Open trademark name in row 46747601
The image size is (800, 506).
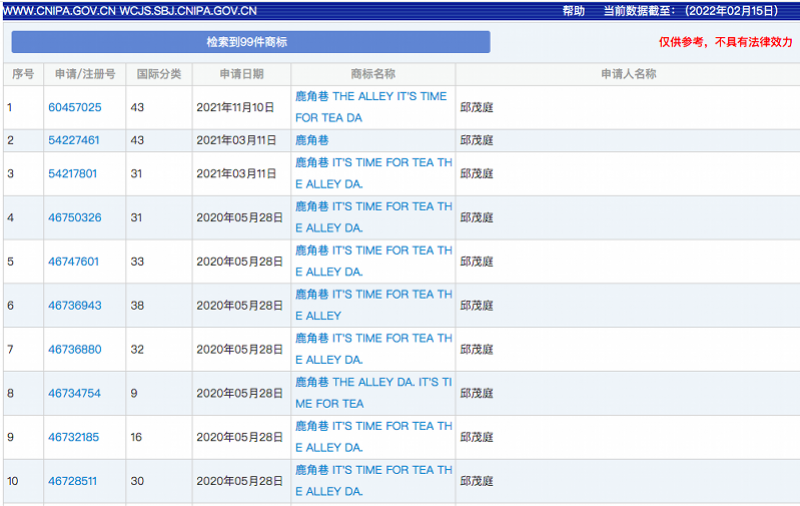(373, 261)
